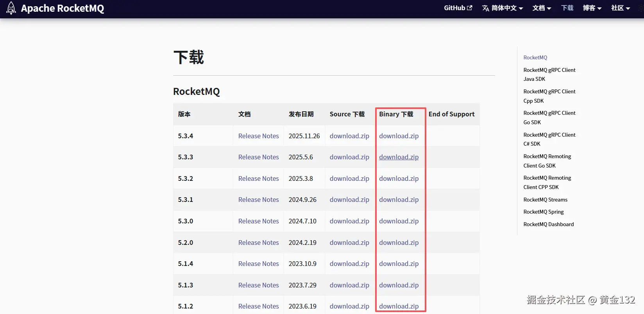Viewport: 644px width, 314px height.
Task: Click the Apache RocketMQ rocket logo icon
Action: (x=11, y=8)
